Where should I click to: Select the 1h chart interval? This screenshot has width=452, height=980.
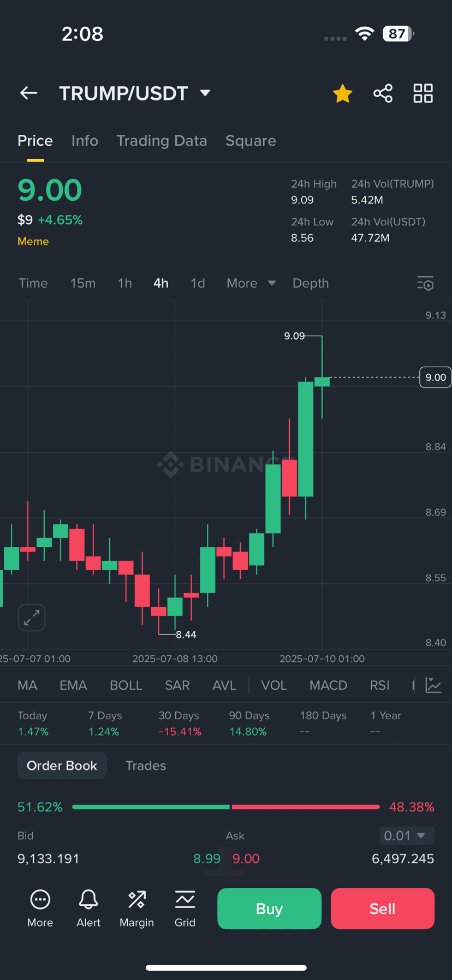tap(125, 283)
